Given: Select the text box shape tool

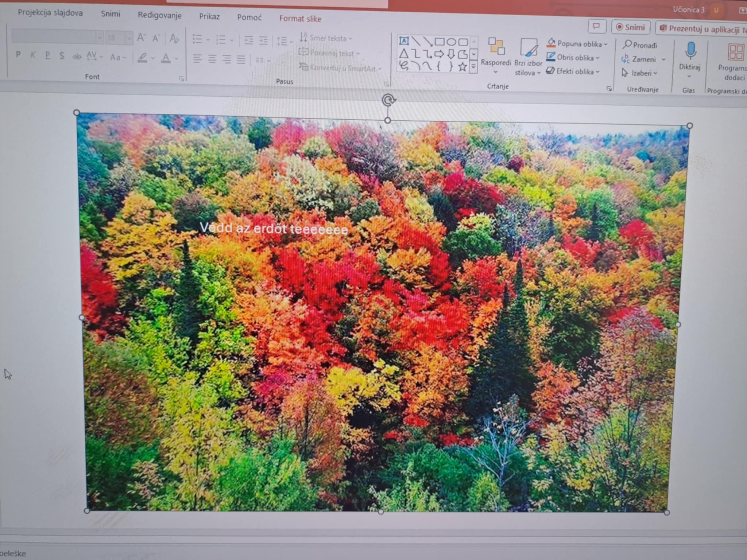Looking at the screenshot, I should [x=404, y=40].
